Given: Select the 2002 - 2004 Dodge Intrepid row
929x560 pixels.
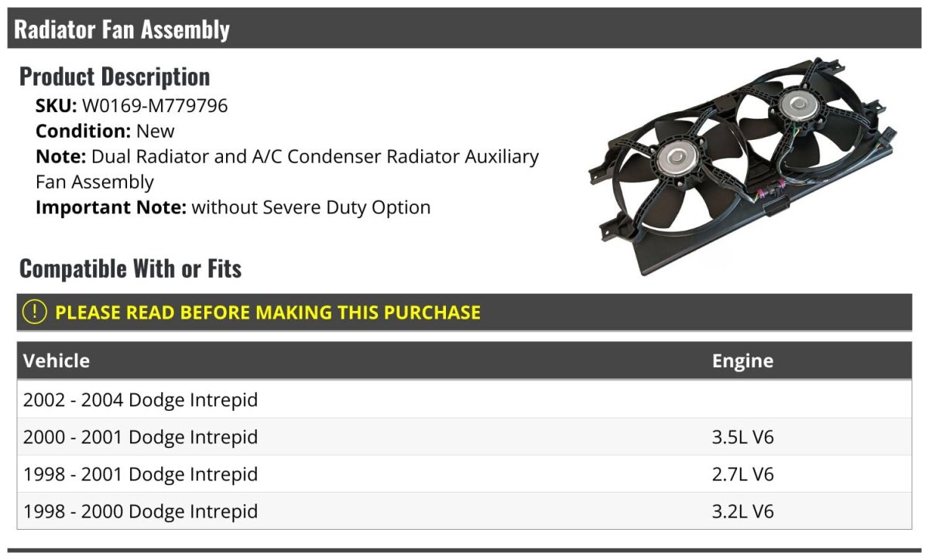Looking at the screenshot, I should point(140,400).
